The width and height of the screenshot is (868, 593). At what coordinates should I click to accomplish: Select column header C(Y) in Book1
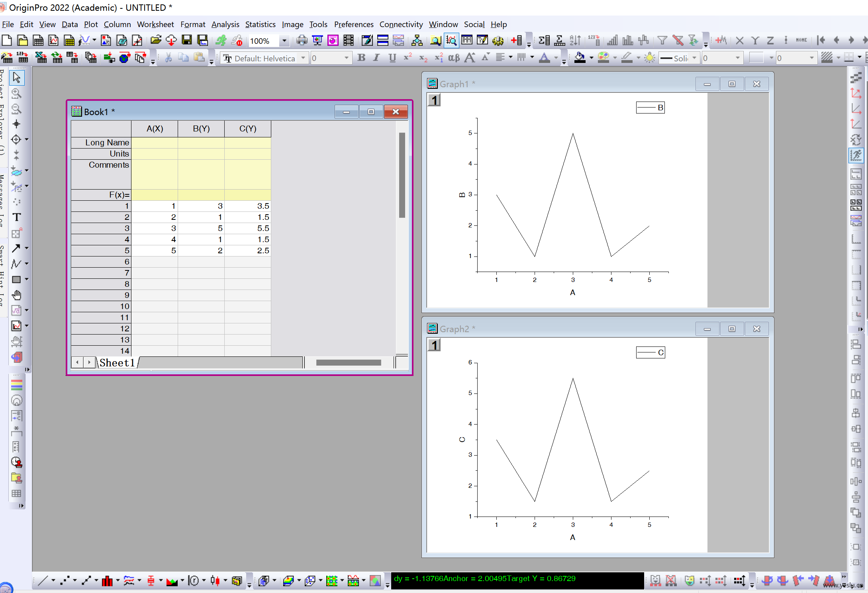click(x=248, y=129)
